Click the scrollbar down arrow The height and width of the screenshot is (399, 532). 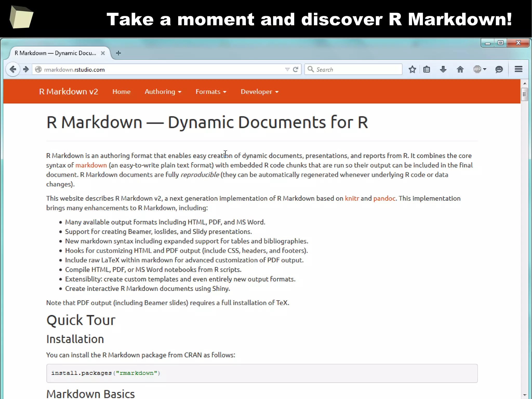524,395
